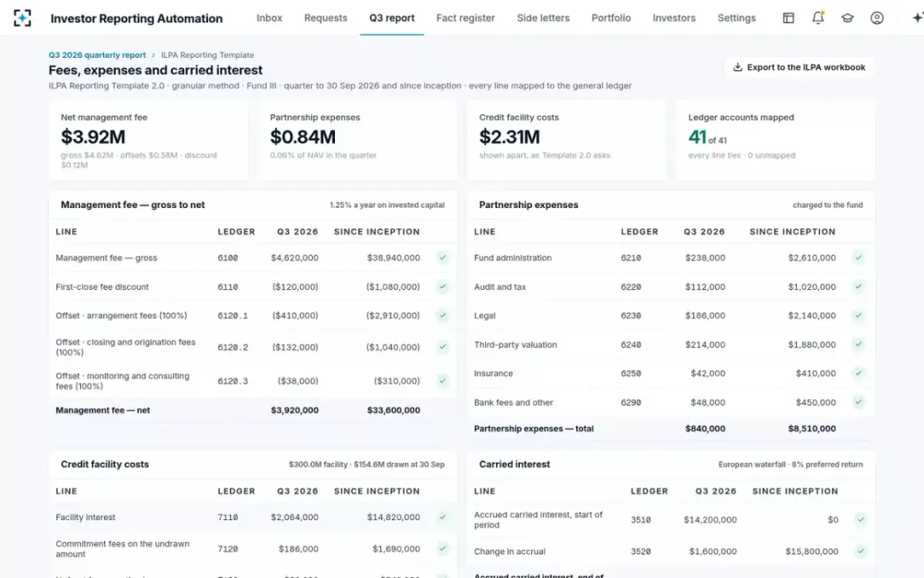Screen dimensions: 924x578
Task: Click check icon for First-close fee discount row
Action: tap(443, 287)
